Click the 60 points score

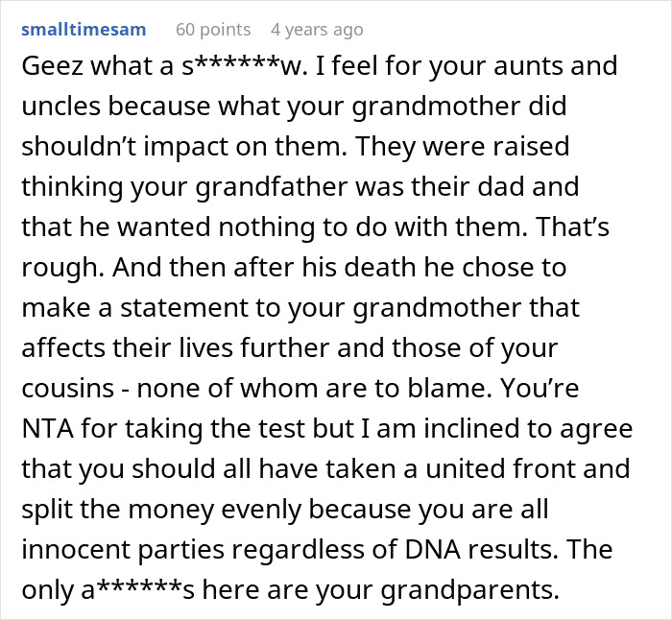pyautogui.click(x=213, y=30)
